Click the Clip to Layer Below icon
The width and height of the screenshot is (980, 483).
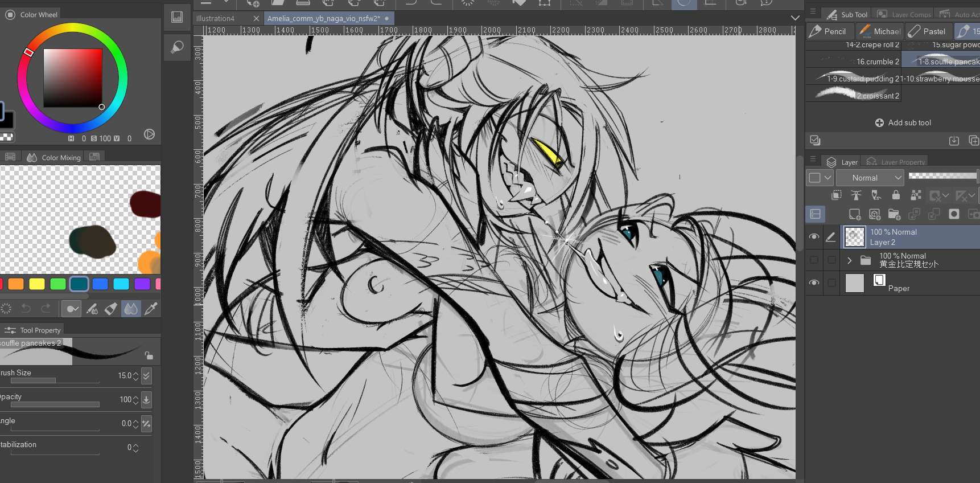(836, 195)
